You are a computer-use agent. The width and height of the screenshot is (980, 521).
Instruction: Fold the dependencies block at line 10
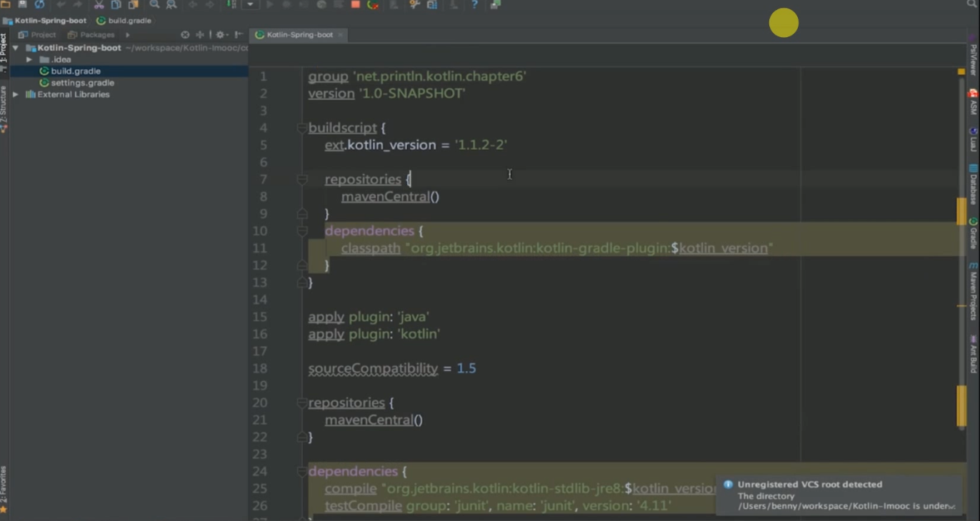click(302, 231)
